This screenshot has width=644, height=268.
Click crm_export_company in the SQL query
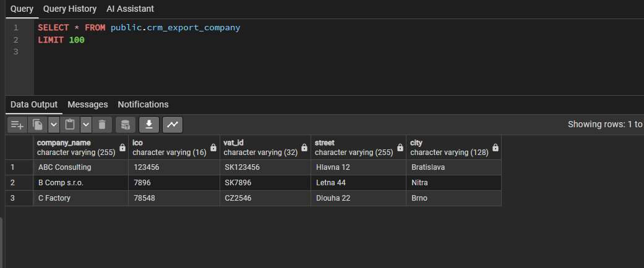[194, 28]
